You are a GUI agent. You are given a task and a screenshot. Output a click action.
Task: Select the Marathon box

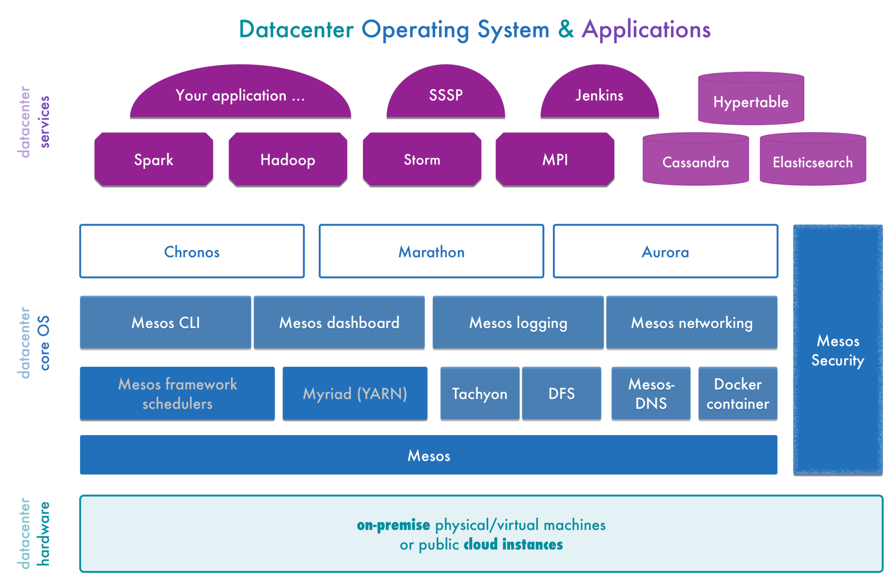pyautogui.click(x=432, y=251)
